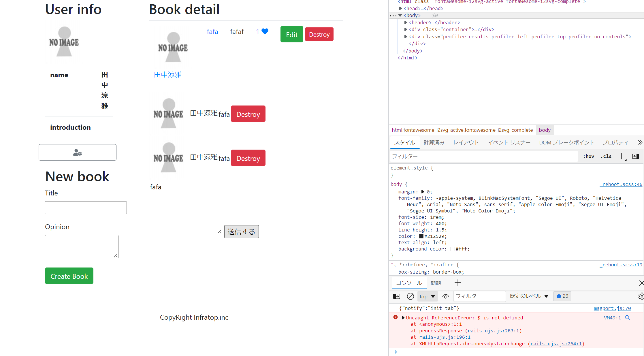Focus the styles フィルター field
Image resolution: width=644 pixels, height=356 pixels.
pos(484,156)
